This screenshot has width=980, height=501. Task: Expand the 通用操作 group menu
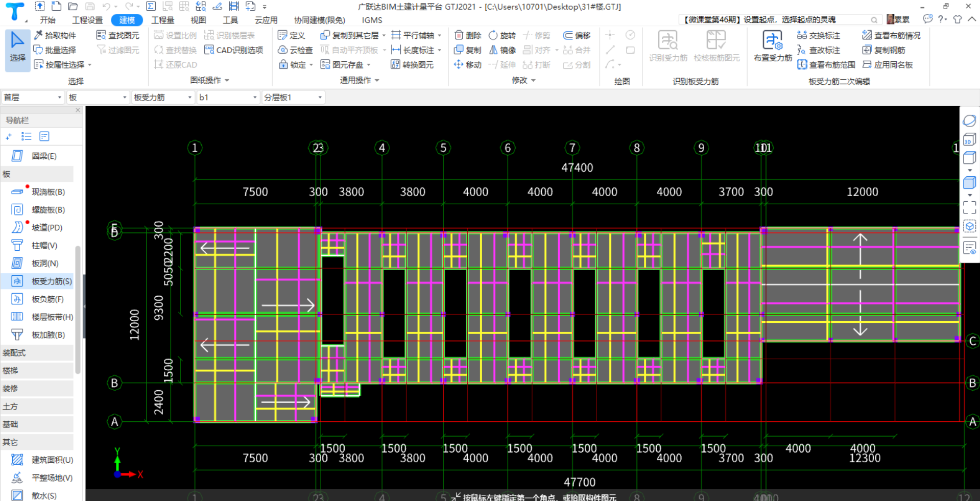[x=360, y=80]
